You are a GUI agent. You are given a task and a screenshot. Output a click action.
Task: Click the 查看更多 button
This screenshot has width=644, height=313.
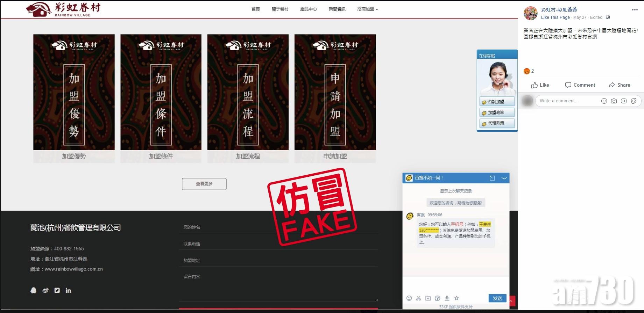pos(204,184)
